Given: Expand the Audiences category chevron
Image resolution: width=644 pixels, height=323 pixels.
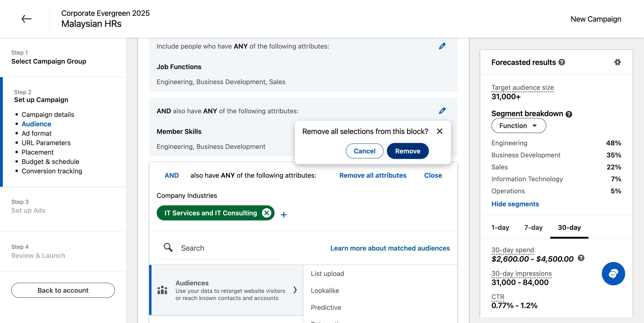Looking at the screenshot, I should click(x=295, y=290).
